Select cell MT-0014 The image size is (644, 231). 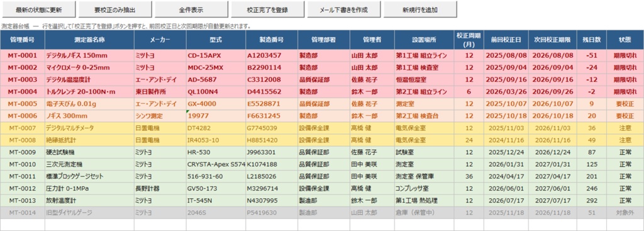point(23,213)
